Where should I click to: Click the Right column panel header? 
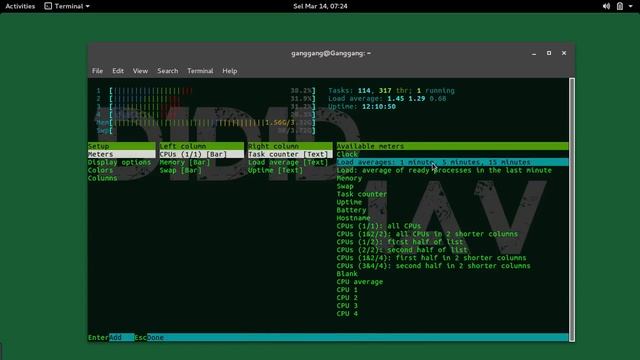290,146
